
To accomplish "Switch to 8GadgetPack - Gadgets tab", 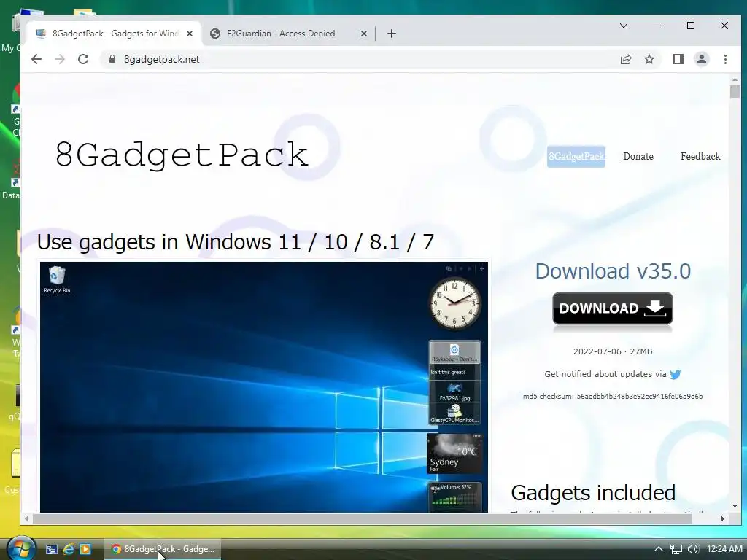I will click(115, 34).
